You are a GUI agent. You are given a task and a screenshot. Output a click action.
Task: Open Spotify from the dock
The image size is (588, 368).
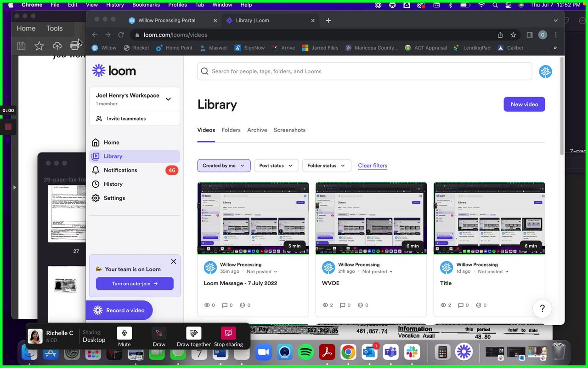click(306, 352)
